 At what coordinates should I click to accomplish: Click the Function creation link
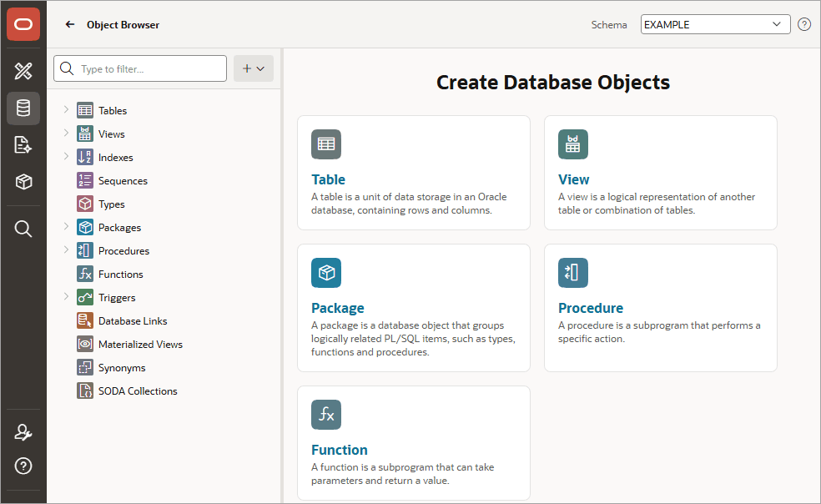[x=340, y=450]
